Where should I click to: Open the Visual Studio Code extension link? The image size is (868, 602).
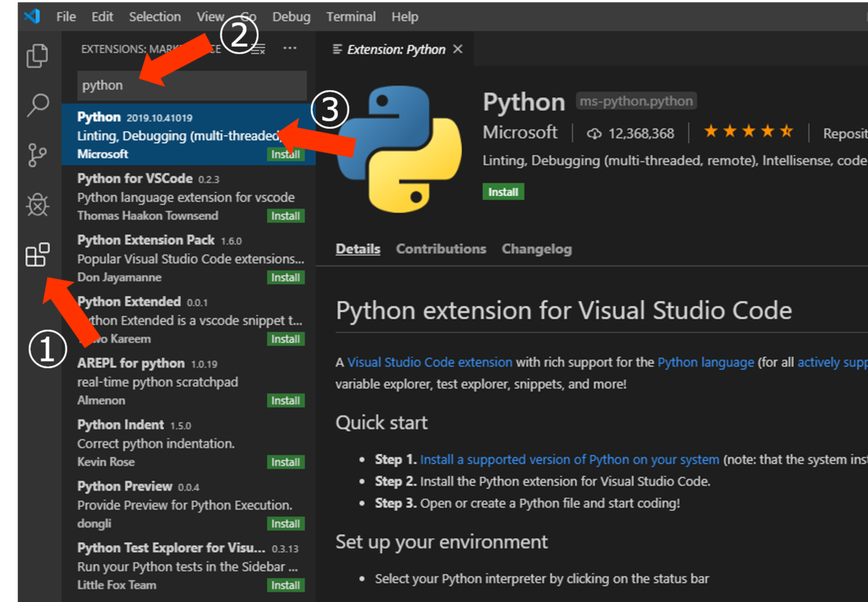pyautogui.click(x=430, y=363)
